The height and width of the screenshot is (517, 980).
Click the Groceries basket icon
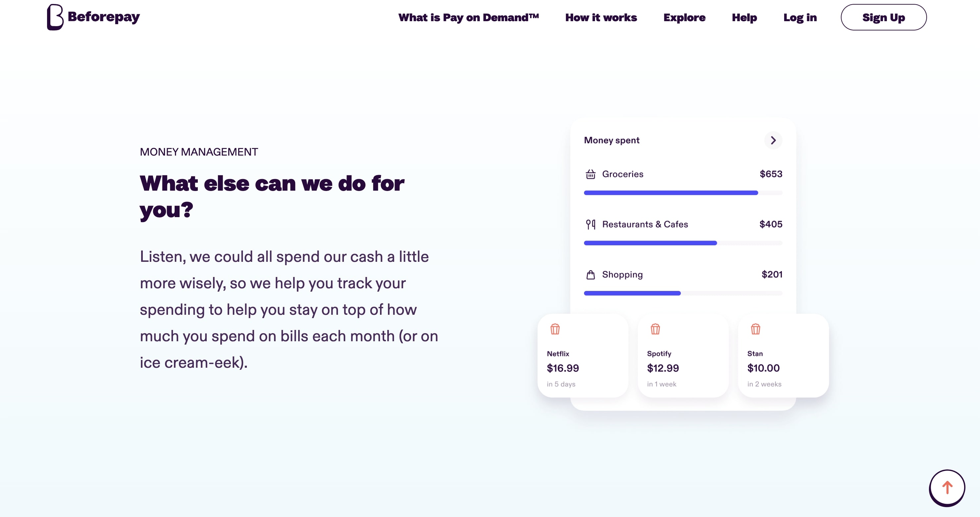(x=590, y=174)
